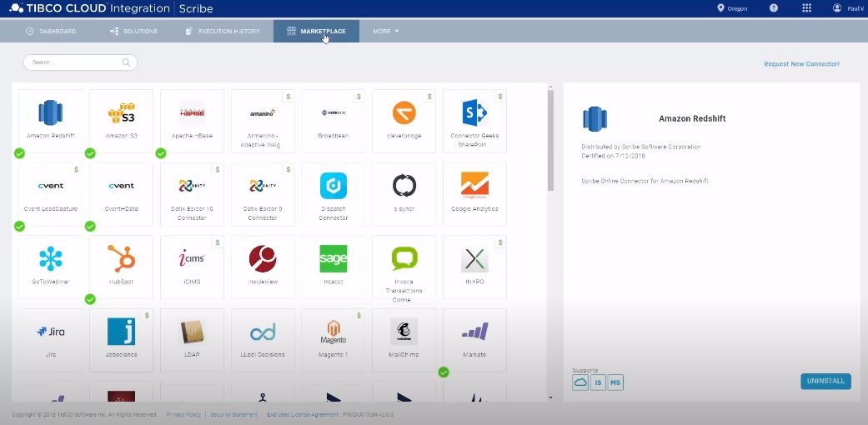Open the End User License Agreement

[x=302, y=414]
